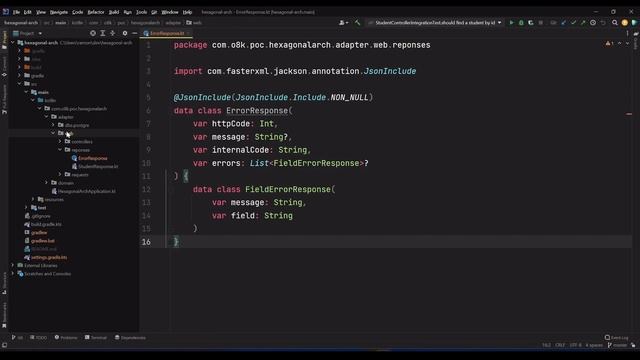Open Search Everywhere magnifier icon
This screenshot has height=360, width=640.
[615, 23]
